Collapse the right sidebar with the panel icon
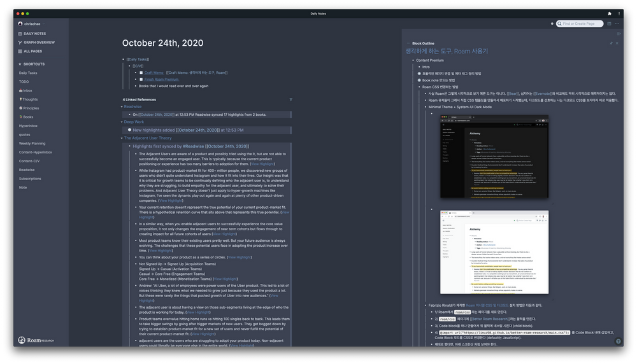The width and height of the screenshot is (637, 364). 619,34
